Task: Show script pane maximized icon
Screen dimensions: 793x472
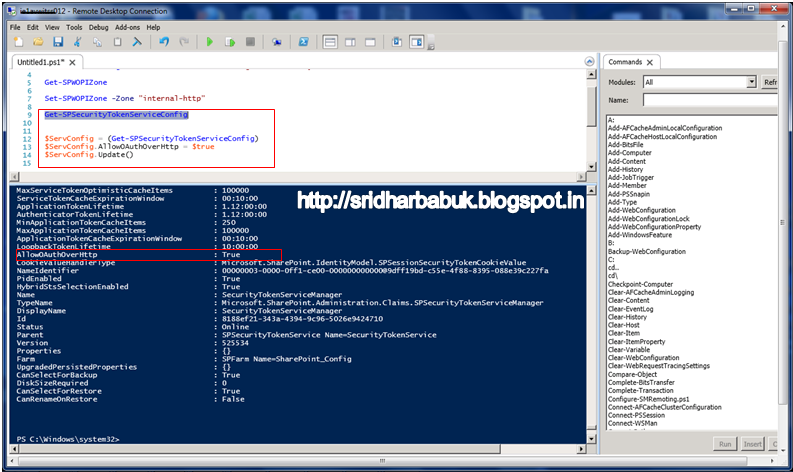Action: [370, 42]
